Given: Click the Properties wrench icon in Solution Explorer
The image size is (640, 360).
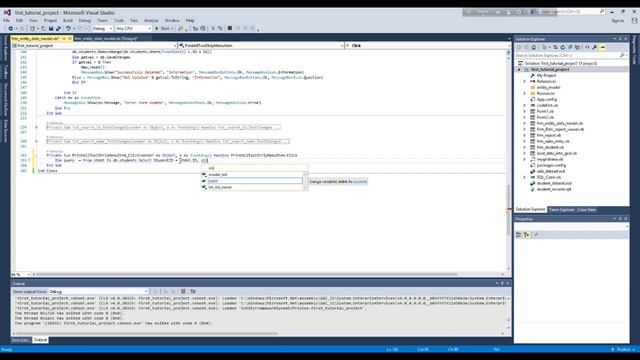Looking at the screenshot, I should [x=595, y=47].
